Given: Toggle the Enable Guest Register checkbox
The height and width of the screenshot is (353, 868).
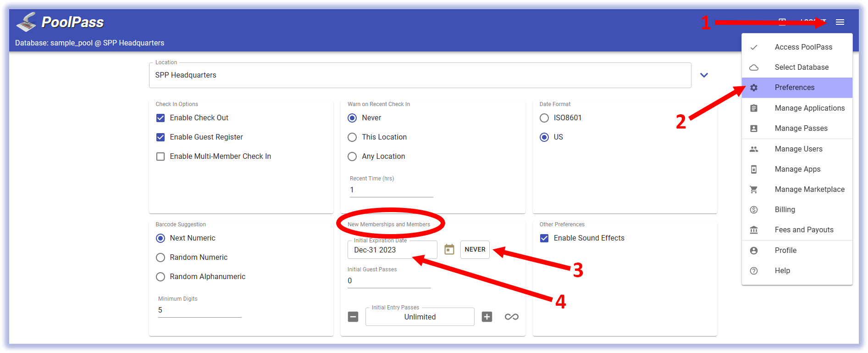Looking at the screenshot, I should pyautogui.click(x=160, y=137).
